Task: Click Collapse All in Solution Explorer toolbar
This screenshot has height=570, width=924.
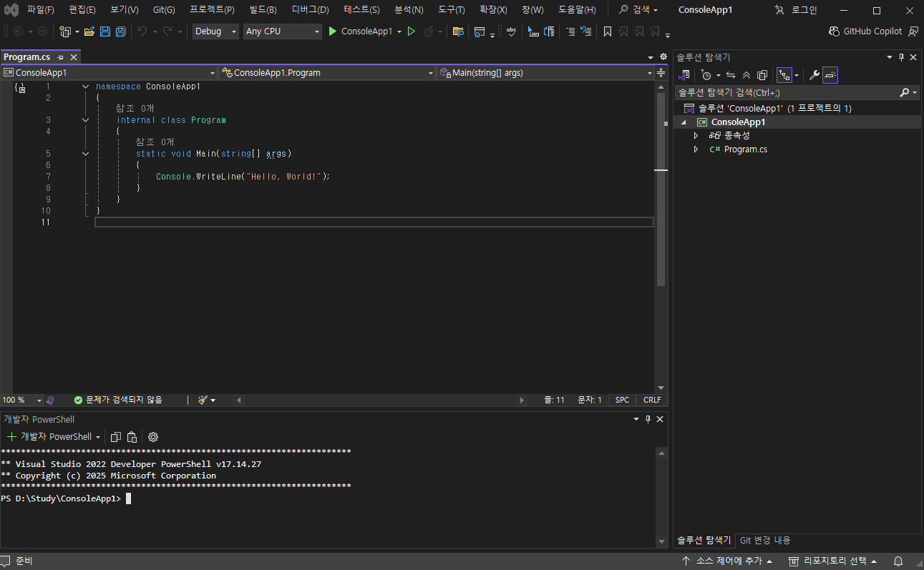Action: pyautogui.click(x=747, y=75)
